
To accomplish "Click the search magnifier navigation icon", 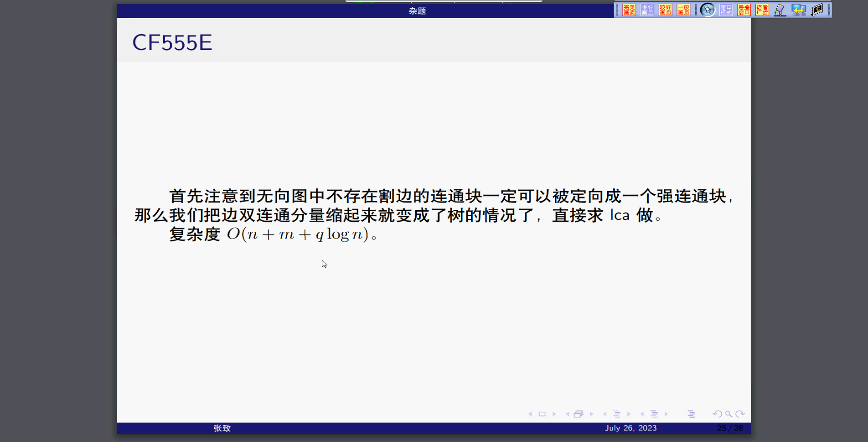I will pyautogui.click(x=729, y=414).
